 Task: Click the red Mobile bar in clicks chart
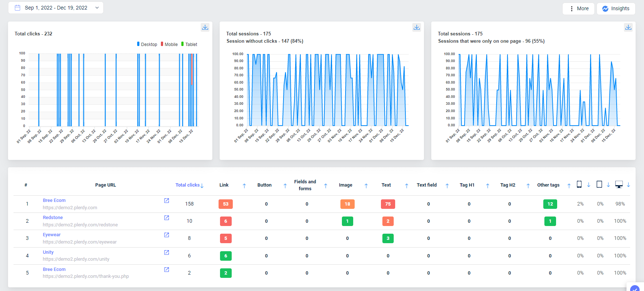(192, 69)
